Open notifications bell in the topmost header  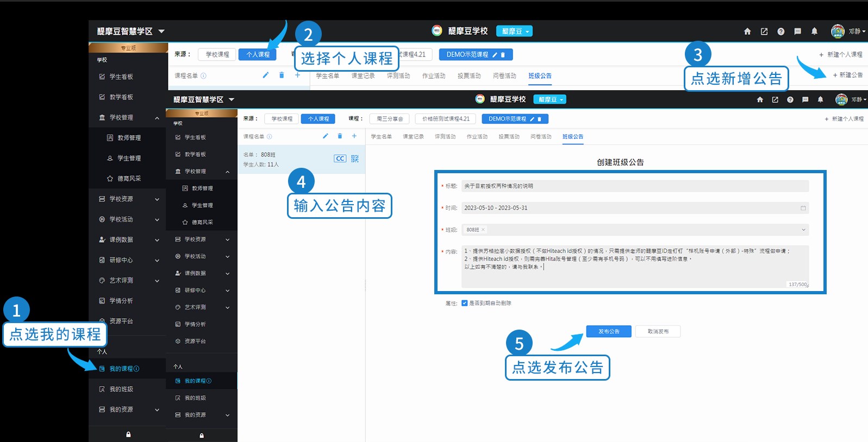click(x=814, y=31)
